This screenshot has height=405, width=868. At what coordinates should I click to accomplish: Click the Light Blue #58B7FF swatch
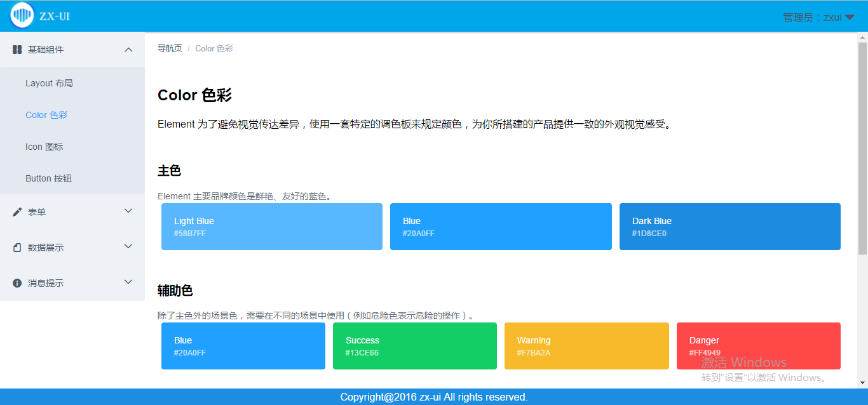coord(272,227)
